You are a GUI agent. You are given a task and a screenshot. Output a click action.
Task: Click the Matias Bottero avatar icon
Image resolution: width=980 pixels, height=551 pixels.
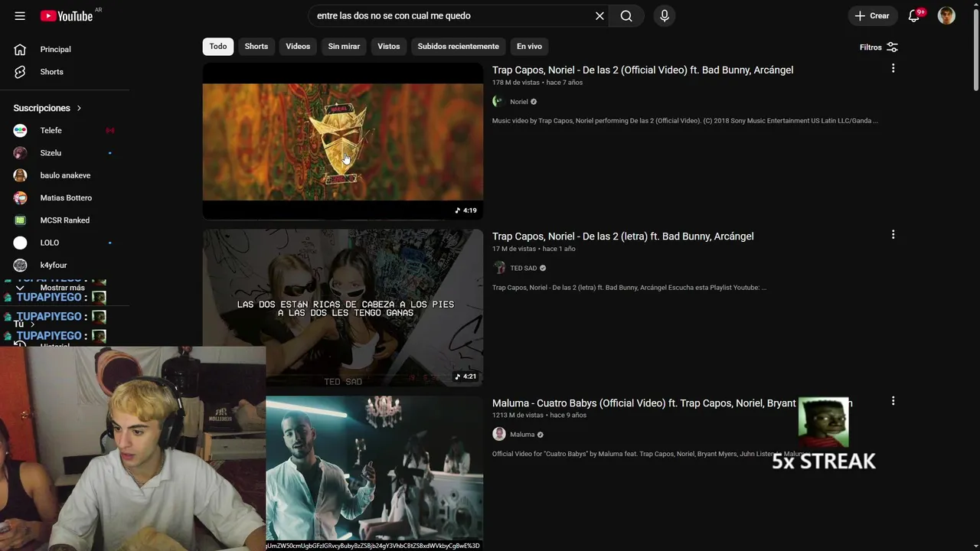click(21, 197)
